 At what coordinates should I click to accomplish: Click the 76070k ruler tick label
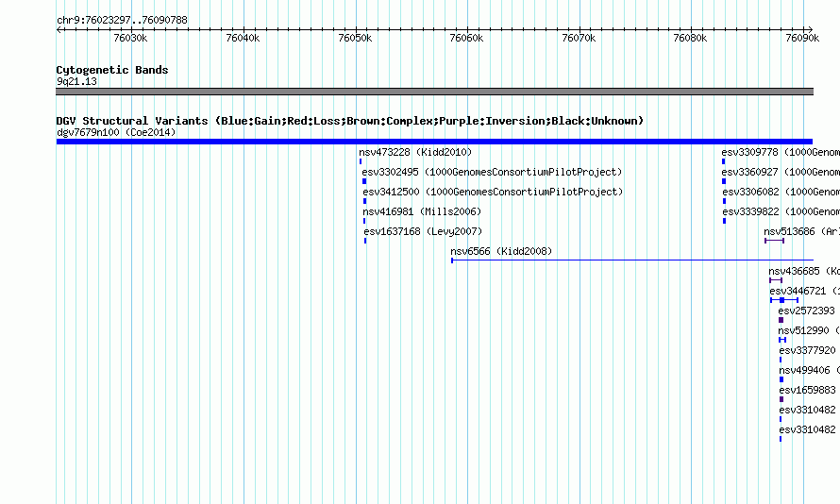click(579, 38)
